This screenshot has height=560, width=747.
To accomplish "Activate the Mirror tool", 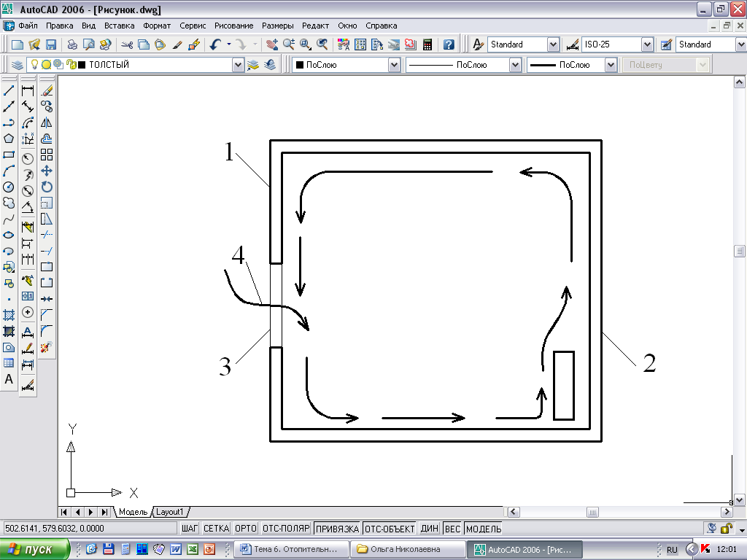I will tap(47, 122).
